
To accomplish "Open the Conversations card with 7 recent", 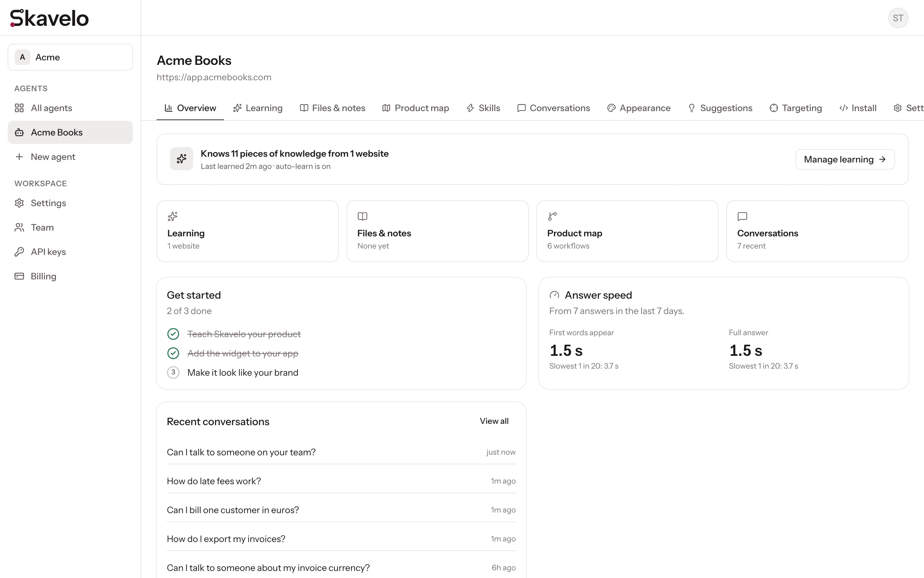I will tap(817, 231).
